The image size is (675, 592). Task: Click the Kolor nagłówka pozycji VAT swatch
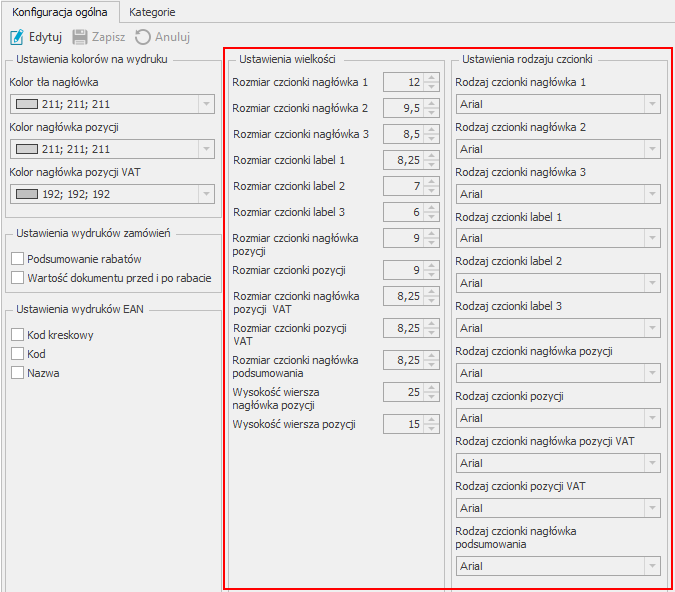pyautogui.click(x=26, y=195)
